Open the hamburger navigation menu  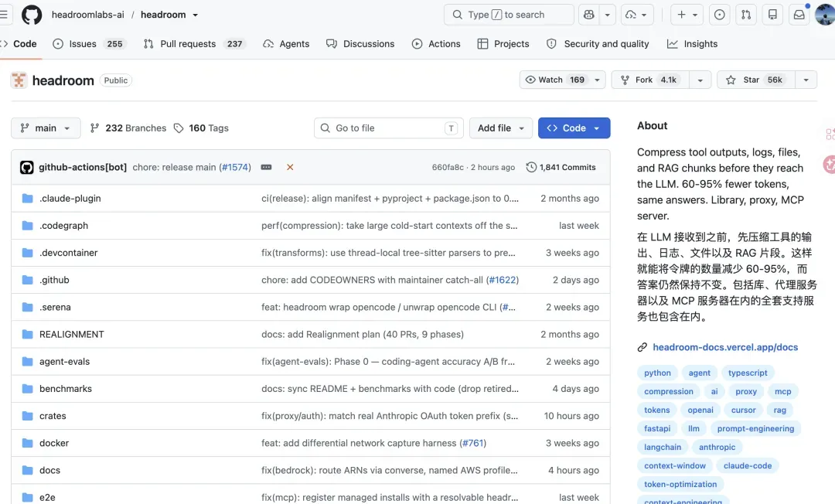click(4, 15)
